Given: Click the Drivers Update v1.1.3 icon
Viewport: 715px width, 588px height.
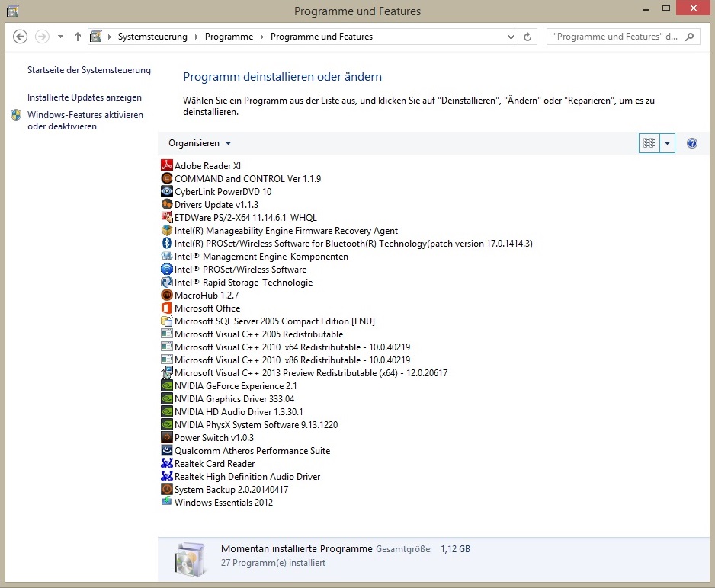Looking at the screenshot, I should pos(167,204).
